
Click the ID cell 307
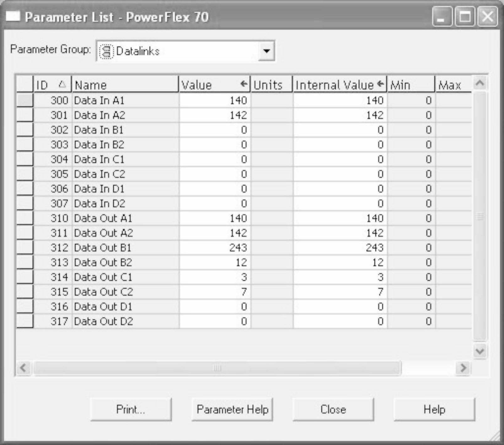(x=53, y=204)
